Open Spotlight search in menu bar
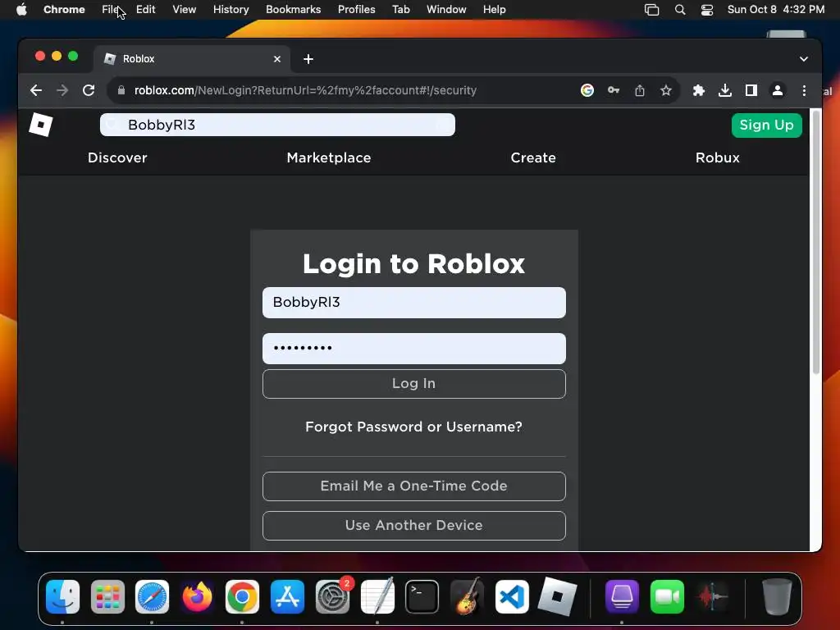Viewport: 840px width, 630px height. click(x=680, y=10)
